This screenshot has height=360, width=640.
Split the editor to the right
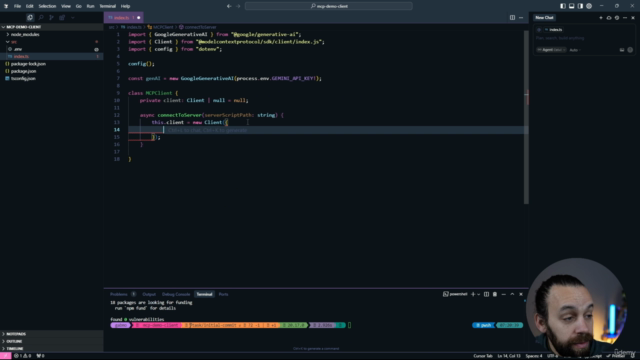pyautogui.click(x=512, y=18)
